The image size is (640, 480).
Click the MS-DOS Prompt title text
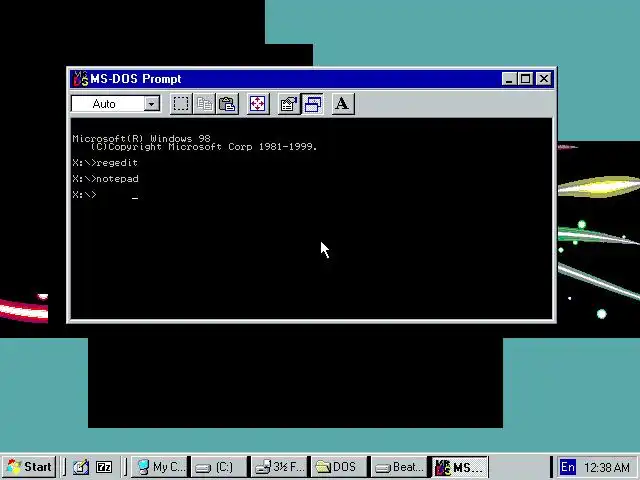click(x=136, y=79)
